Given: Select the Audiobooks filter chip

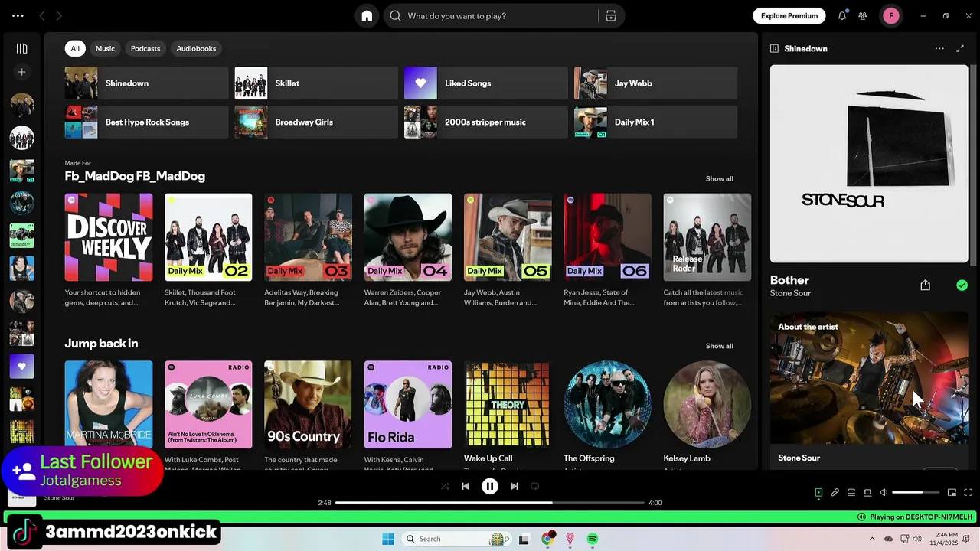Looking at the screenshot, I should 196,48.
